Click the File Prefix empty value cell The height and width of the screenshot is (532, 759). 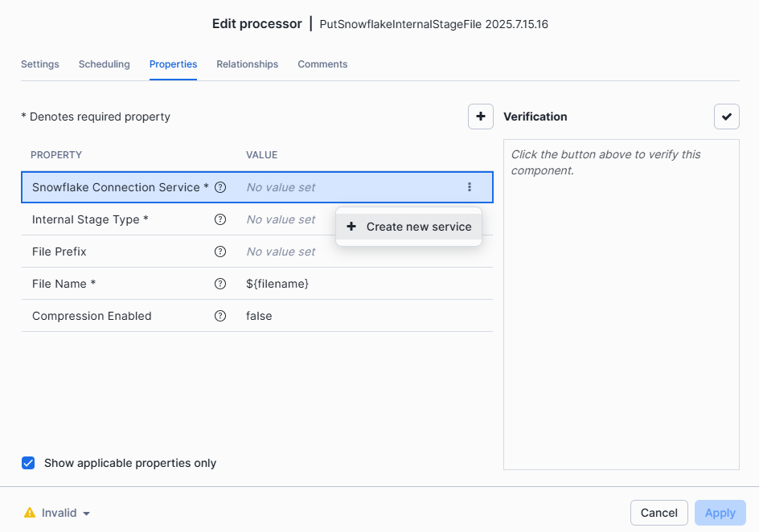pyautogui.click(x=281, y=252)
